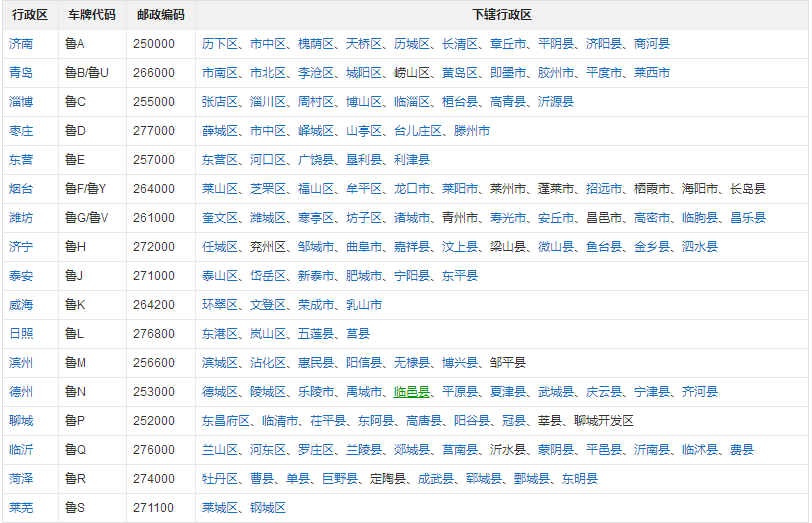Open 莒县 county link

pyautogui.click(x=358, y=334)
